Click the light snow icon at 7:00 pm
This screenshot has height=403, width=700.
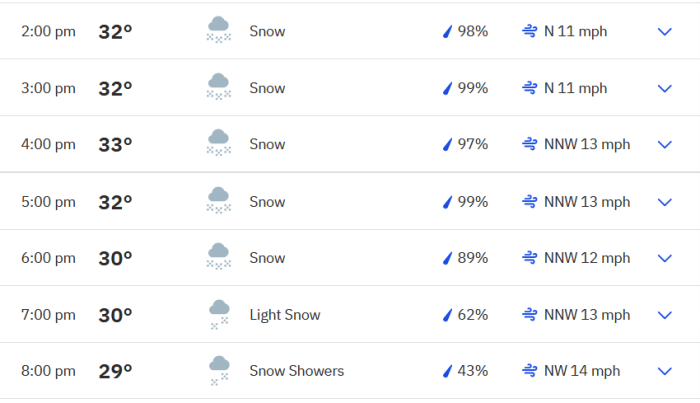(219, 315)
